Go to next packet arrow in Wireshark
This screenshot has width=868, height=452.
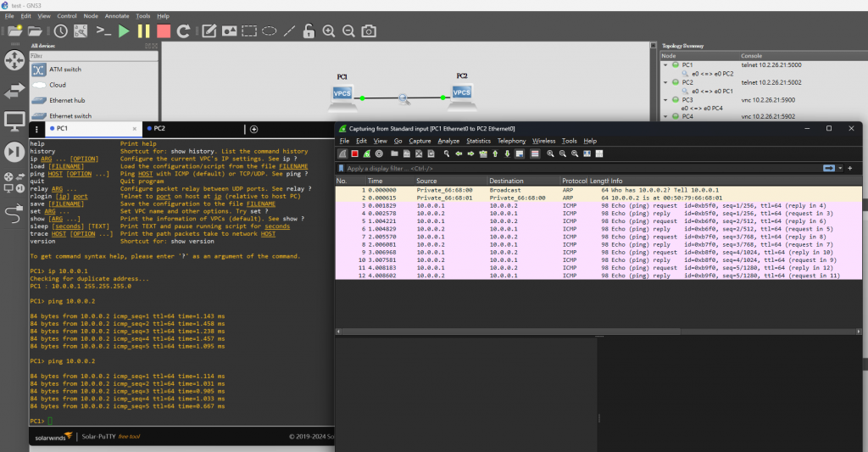click(470, 154)
